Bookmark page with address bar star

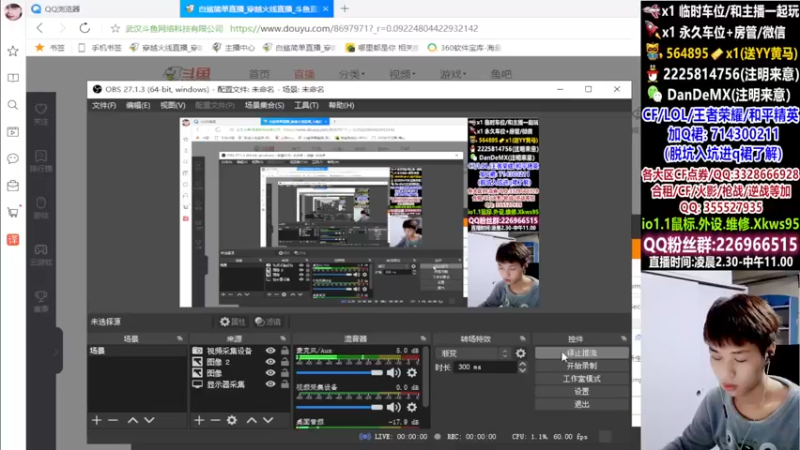[x=115, y=29]
